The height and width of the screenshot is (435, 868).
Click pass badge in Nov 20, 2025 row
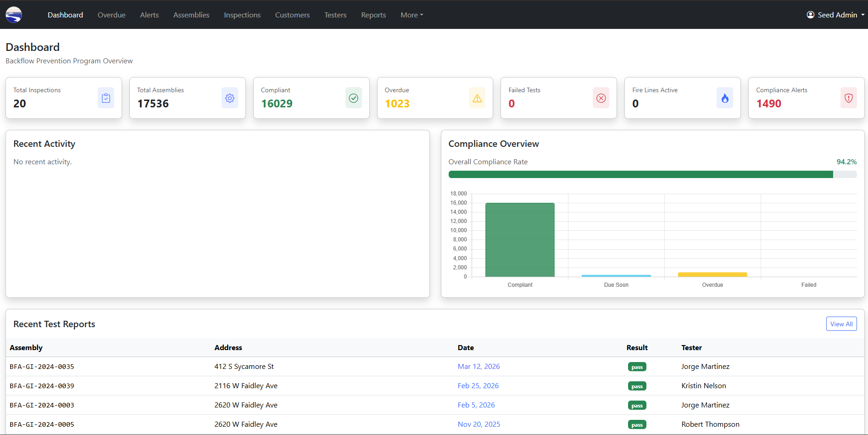[x=637, y=424]
